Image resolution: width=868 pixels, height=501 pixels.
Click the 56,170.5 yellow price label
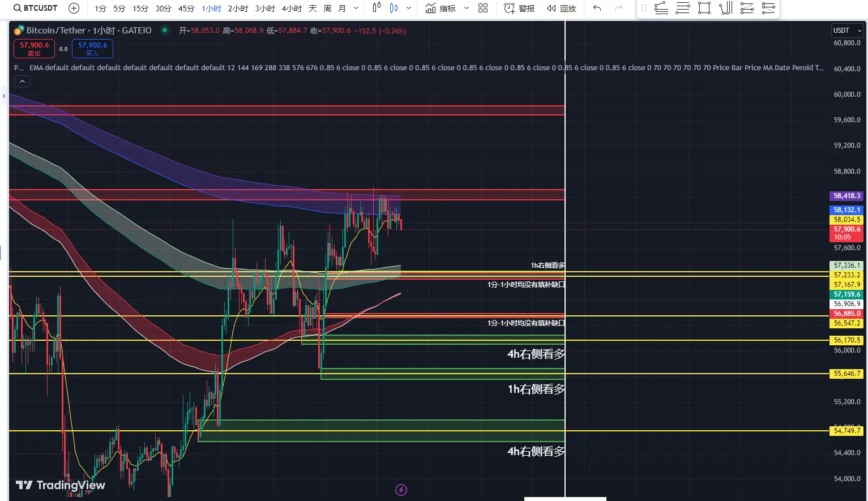tap(846, 340)
